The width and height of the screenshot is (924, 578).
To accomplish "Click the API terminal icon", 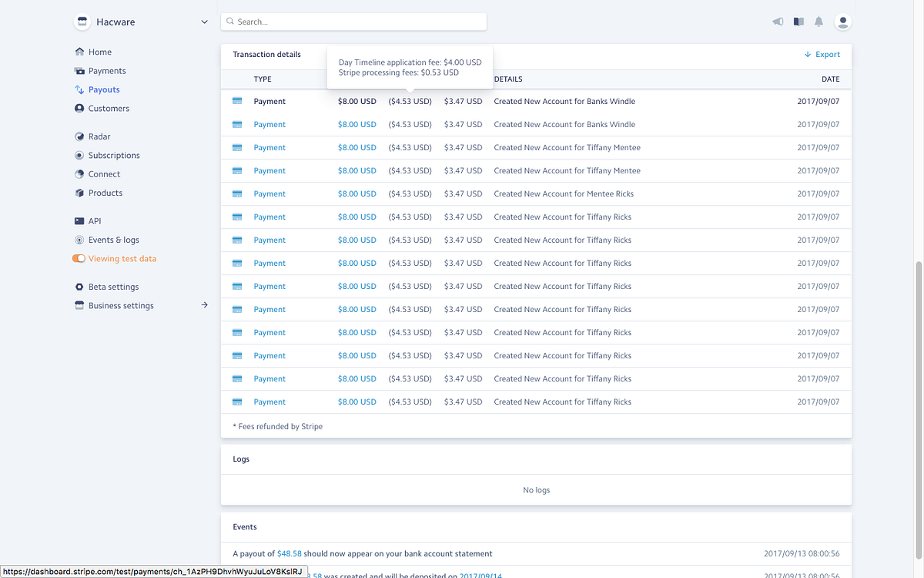I will [x=79, y=221].
